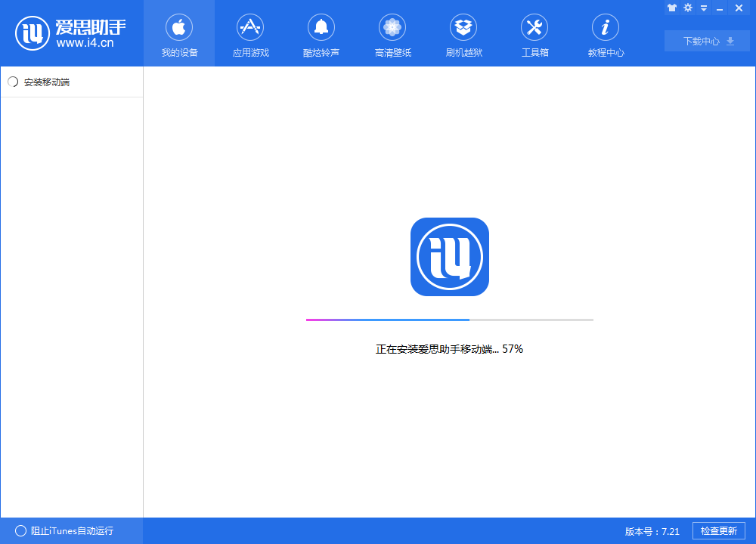Open 教程中心 tutorial center
756x544 pixels.
click(606, 34)
